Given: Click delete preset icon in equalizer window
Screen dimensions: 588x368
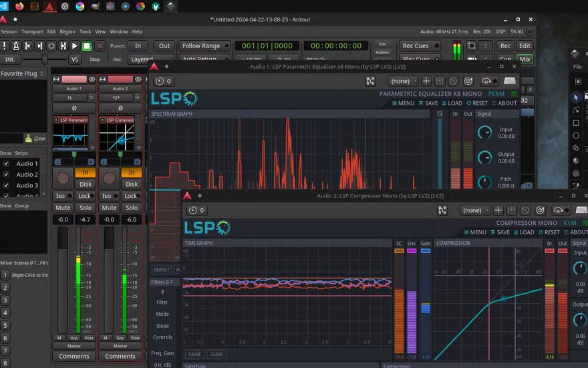Looking at the screenshot, I should [454, 81].
